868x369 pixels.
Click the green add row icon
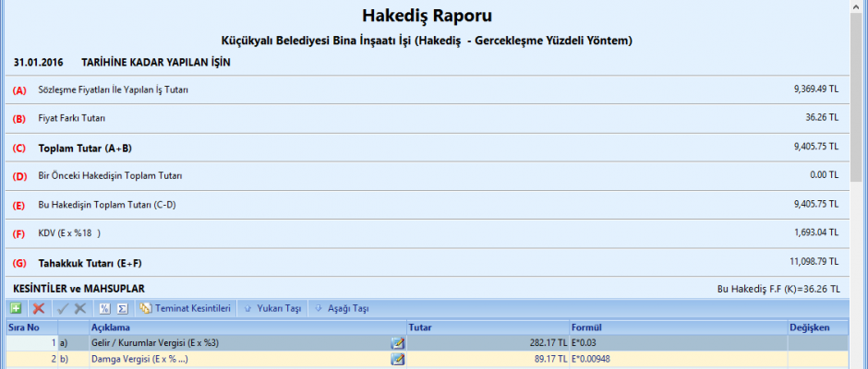[x=16, y=309]
